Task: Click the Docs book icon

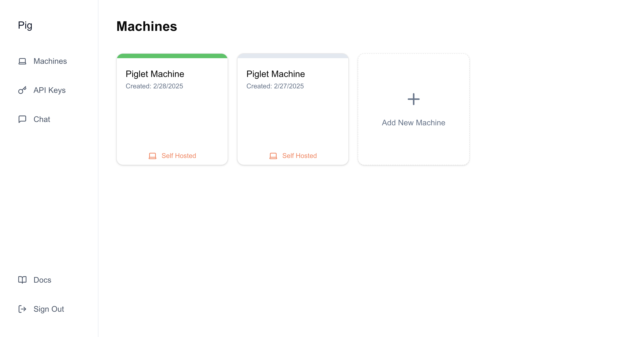Action: tap(22, 280)
